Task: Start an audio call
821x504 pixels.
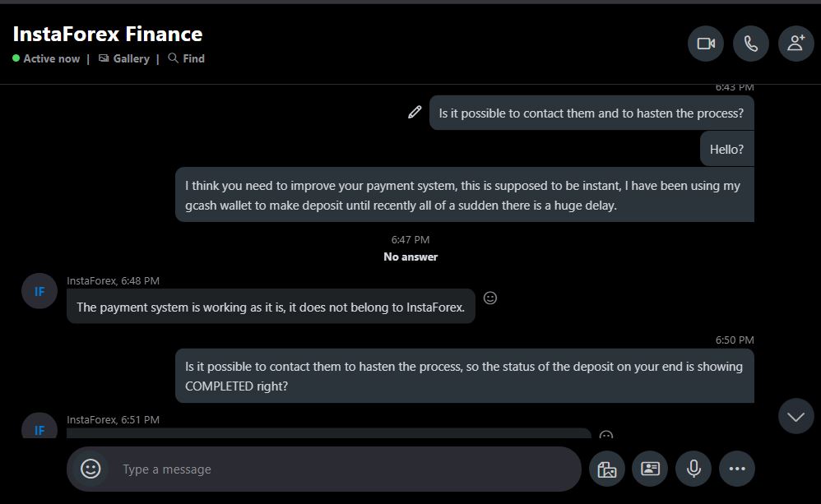Action: (751, 44)
